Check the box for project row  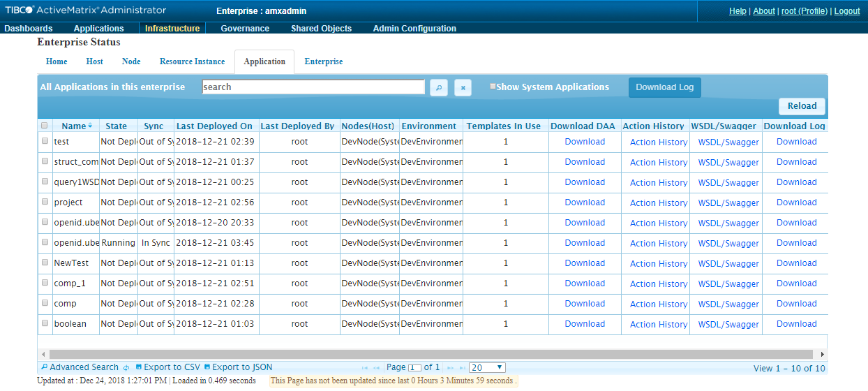click(x=45, y=202)
